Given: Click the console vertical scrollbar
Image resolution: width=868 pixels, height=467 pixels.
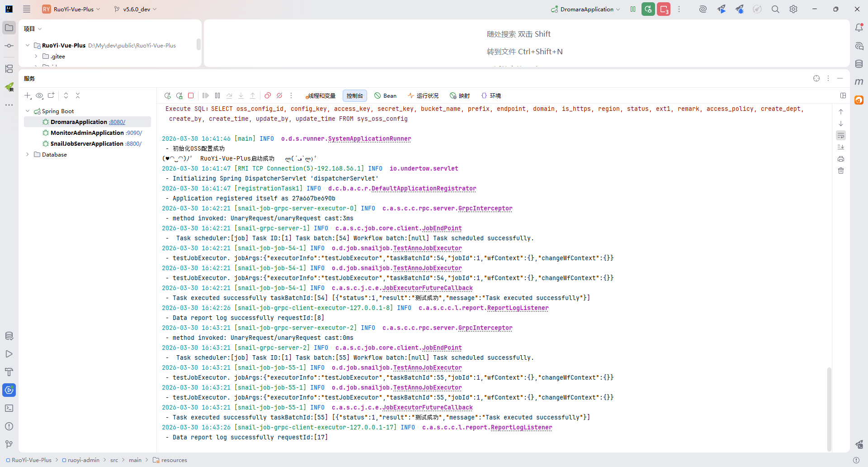Looking at the screenshot, I should point(829,407).
